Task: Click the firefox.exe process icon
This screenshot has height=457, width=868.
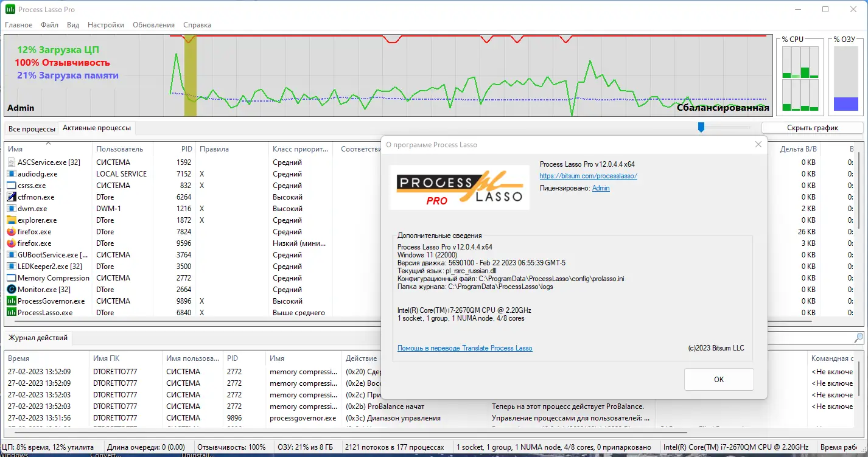Action: tap(10, 231)
